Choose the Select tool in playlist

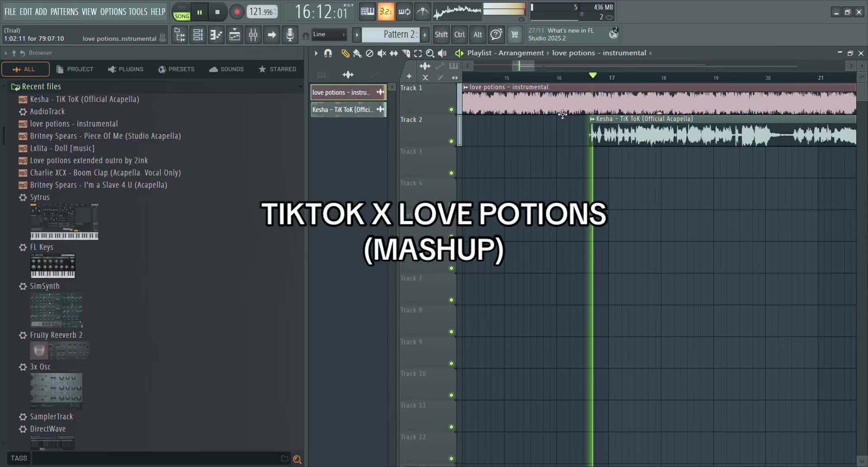coord(418,53)
